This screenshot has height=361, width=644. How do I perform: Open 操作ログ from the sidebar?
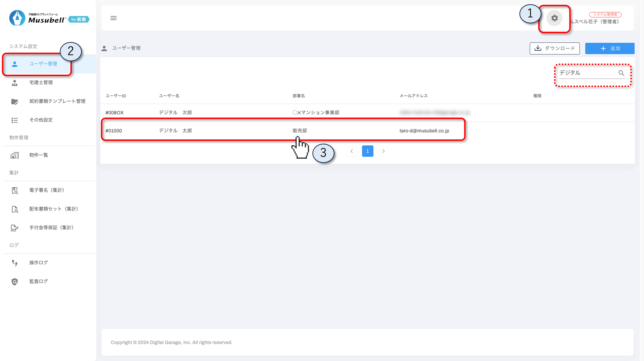click(x=38, y=263)
